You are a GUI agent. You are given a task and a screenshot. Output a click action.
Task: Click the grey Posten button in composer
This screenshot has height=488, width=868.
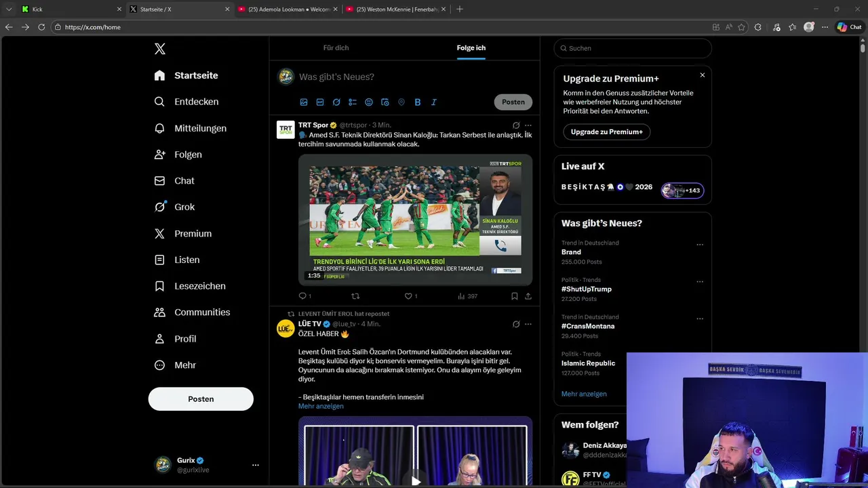point(513,102)
